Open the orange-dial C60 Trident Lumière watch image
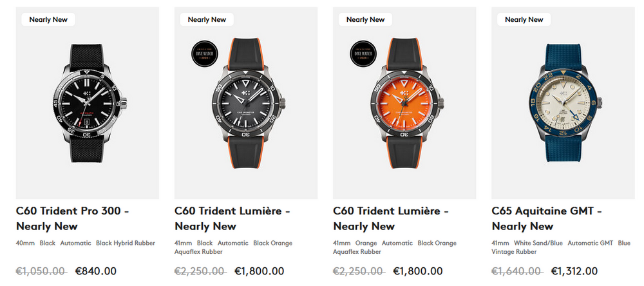 pyautogui.click(x=404, y=103)
